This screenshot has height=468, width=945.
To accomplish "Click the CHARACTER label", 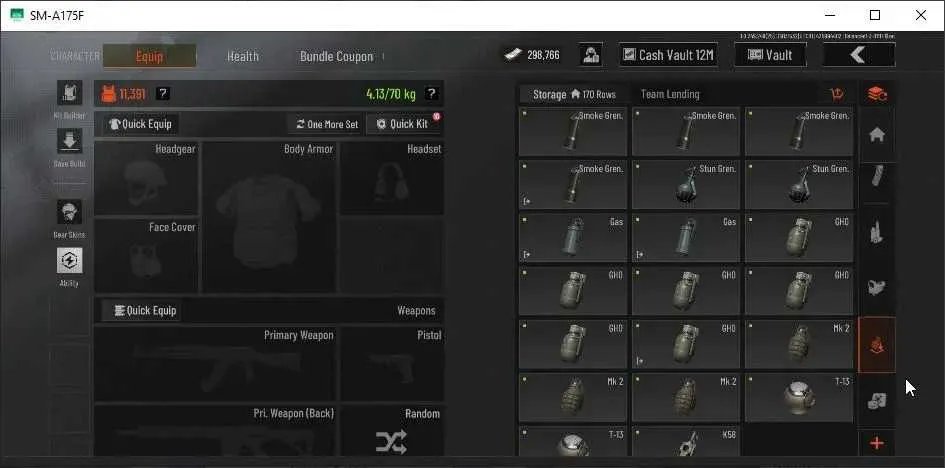I will pyautogui.click(x=75, y=56).
